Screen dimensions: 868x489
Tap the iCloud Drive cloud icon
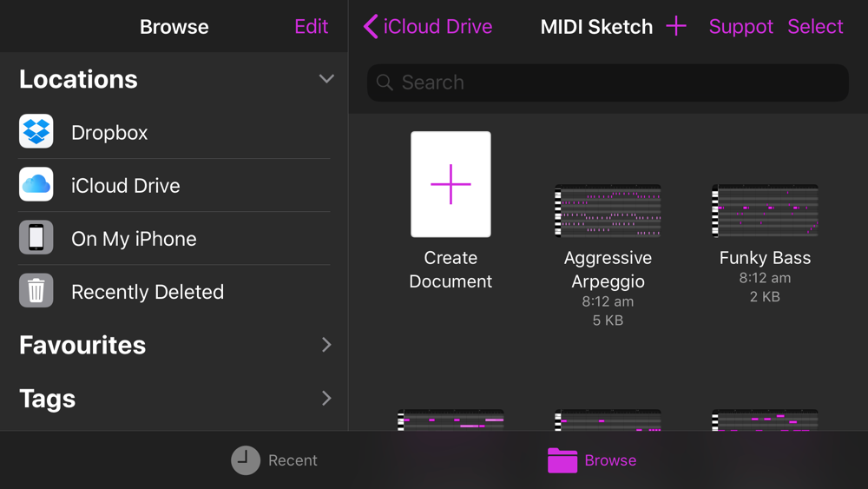(x=36, y=184)
